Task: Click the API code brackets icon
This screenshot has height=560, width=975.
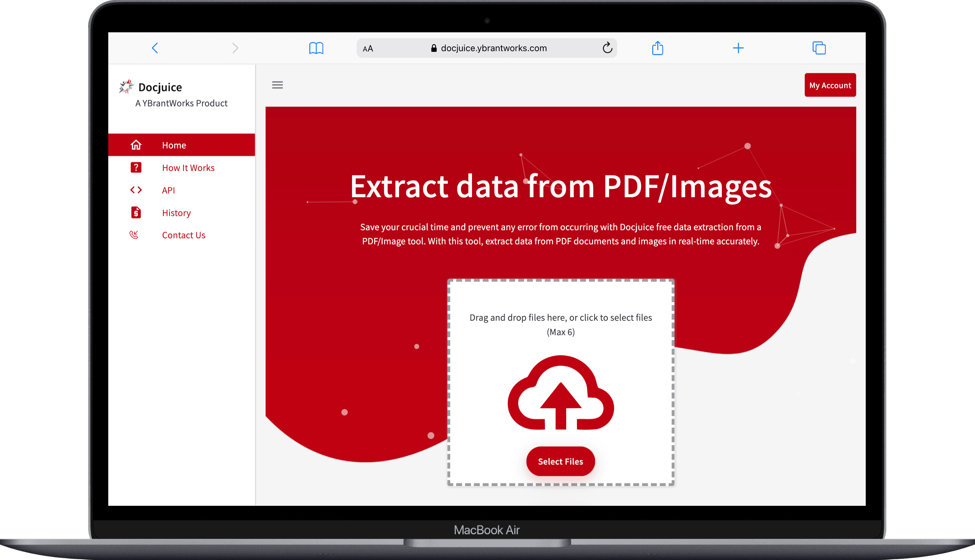Action: point(136,190)
